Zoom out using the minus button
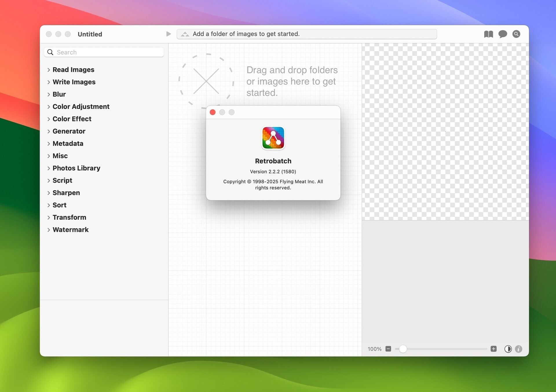This screenshot has width=556, height=392. pos(388,349)
